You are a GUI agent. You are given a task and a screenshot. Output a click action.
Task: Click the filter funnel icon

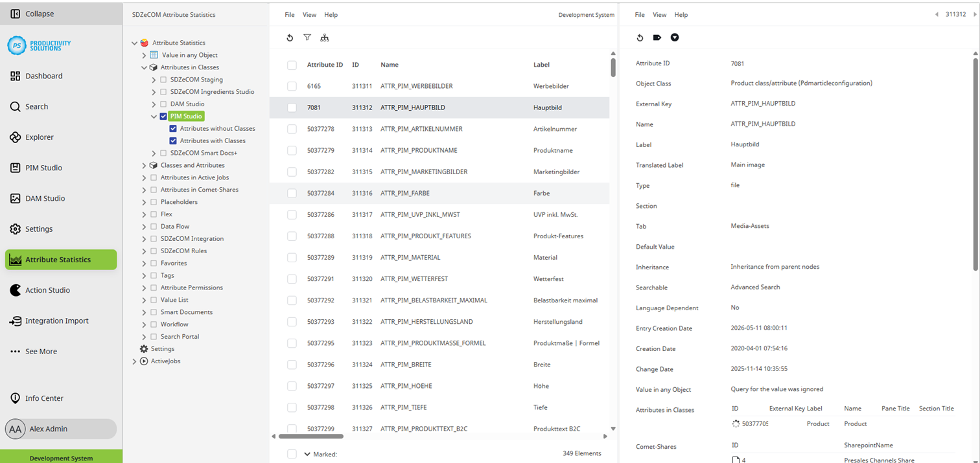pyautogui.click(x=307, y=38)
